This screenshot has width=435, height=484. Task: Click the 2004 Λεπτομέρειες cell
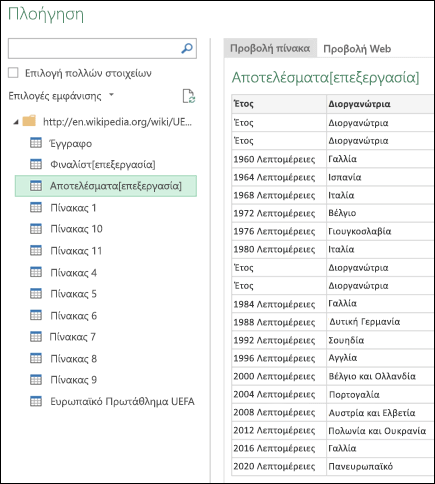tap(279, 394)
